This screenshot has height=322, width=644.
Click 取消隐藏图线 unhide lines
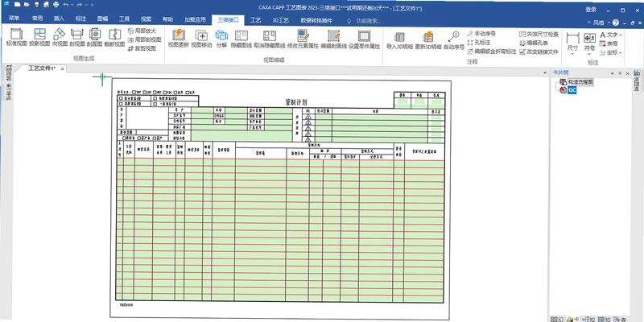pyautogui.click(x=270, y=39)
